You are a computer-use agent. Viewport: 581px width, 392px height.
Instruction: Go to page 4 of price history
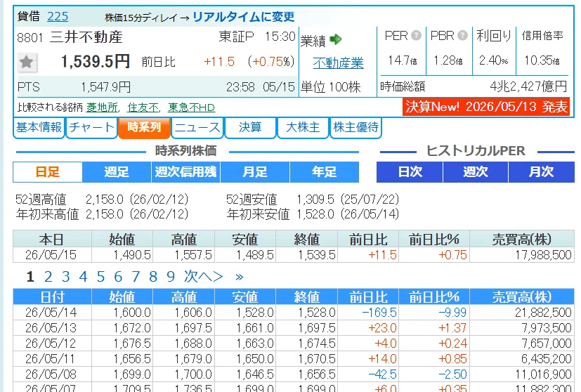click(84, 277)
